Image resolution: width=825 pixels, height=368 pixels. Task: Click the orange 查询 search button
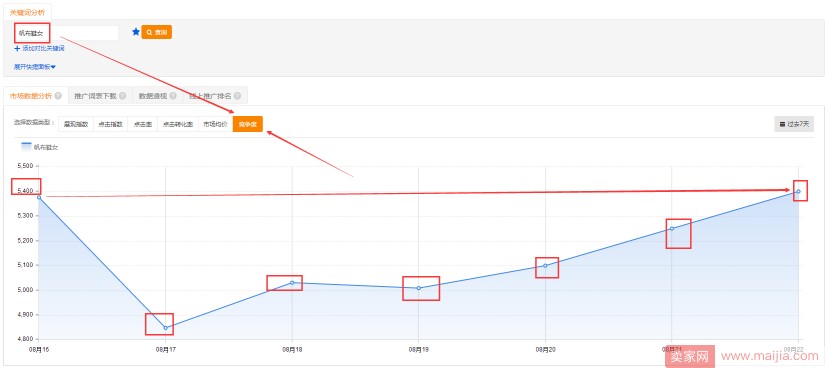tap(157, 32)
